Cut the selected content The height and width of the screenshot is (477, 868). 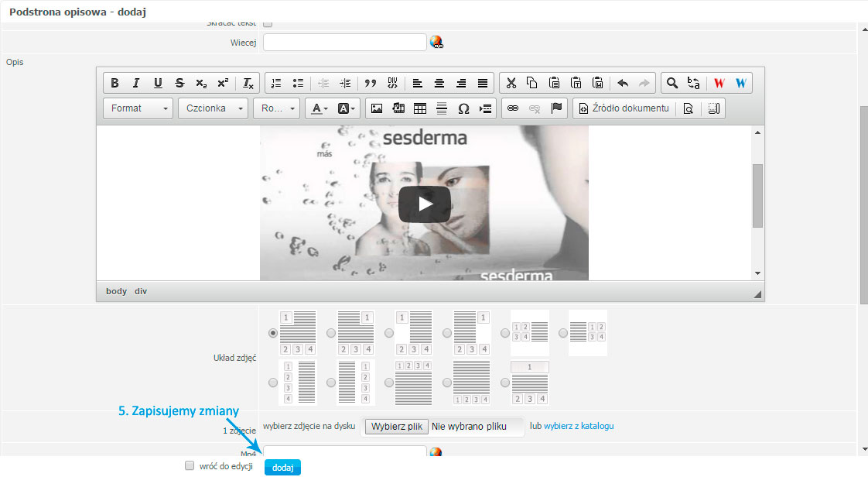click(x=511, y=83)
